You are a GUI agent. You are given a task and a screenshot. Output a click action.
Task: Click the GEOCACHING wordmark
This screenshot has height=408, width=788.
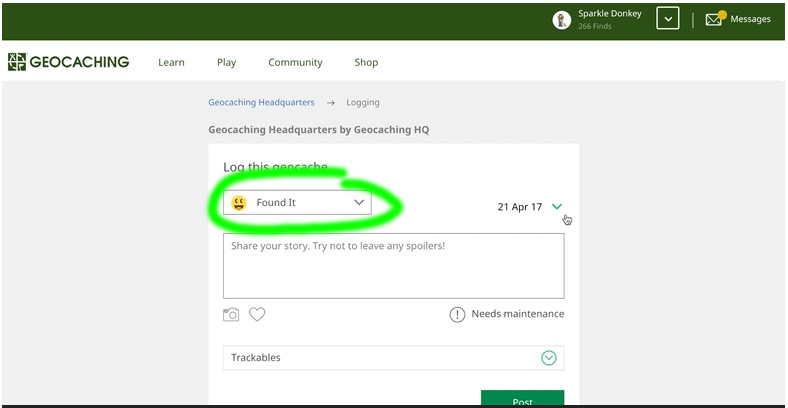pos(79,62)
